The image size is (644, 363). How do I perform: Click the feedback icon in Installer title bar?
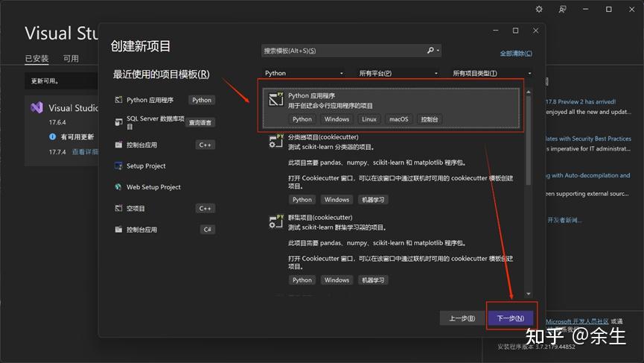tap(562, 9)
